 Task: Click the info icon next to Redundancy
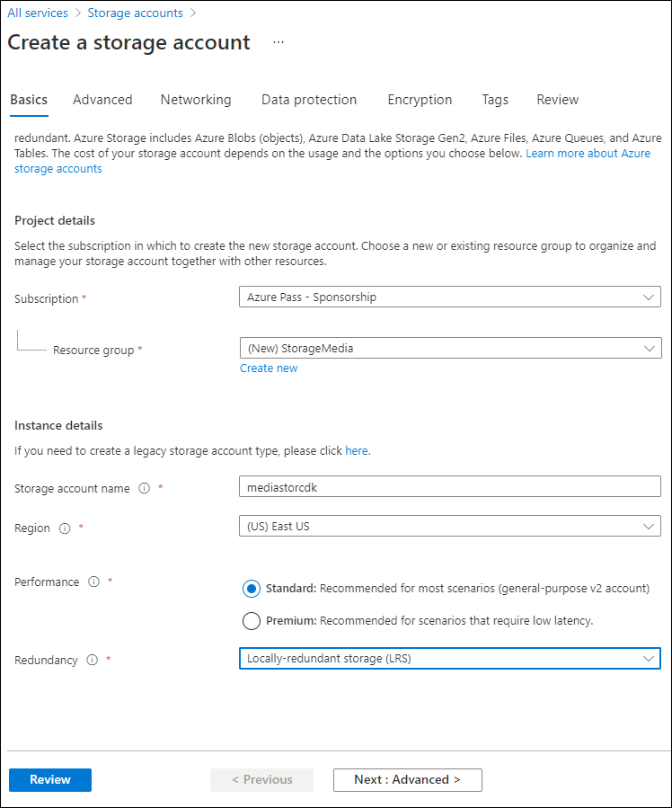pos(93,660)
